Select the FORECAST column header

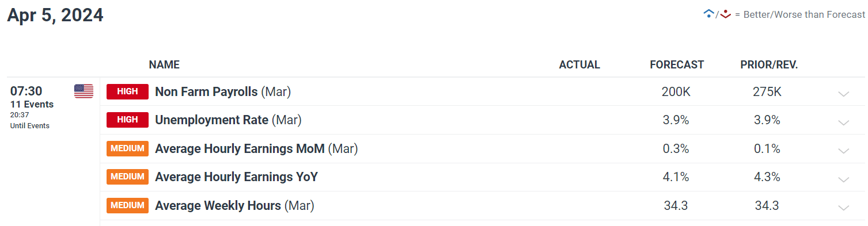click(x=677, y=65)
